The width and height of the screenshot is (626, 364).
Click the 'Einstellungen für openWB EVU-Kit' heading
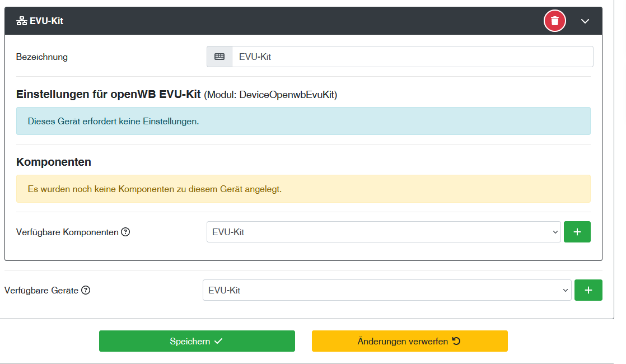(x=108, y=94)
